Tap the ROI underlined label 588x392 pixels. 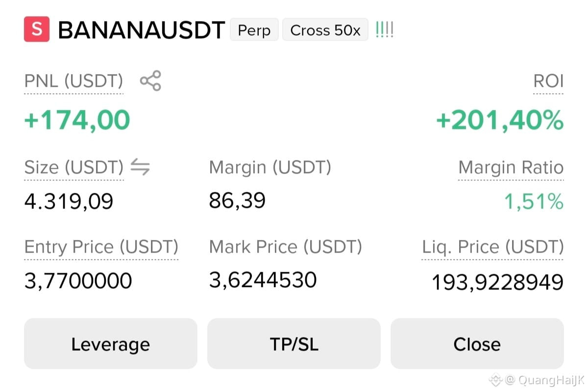[x=549, y=81]
